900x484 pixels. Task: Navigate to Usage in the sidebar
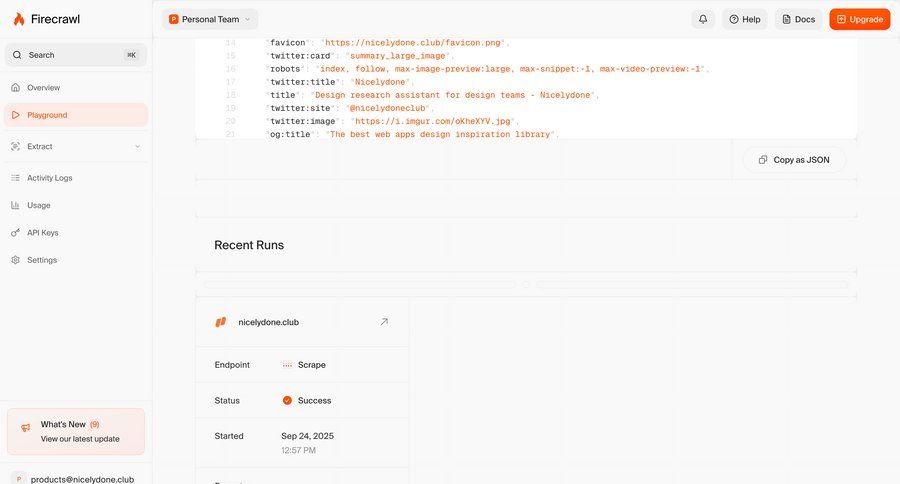click(x=38, y=205)
